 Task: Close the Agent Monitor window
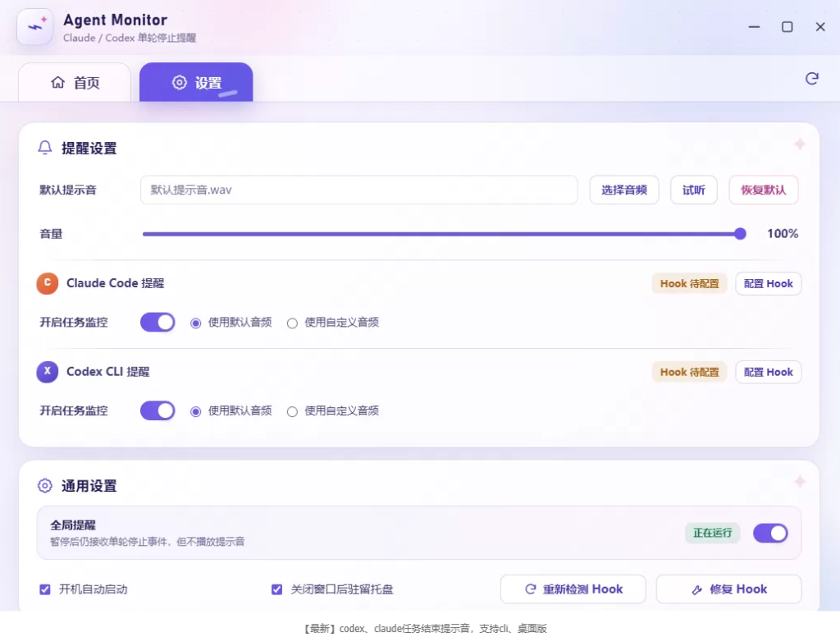tap(820, 27)
